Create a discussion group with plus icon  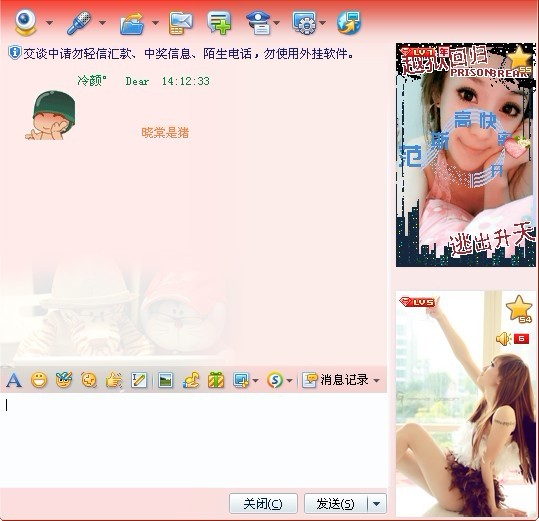[219, 23]
